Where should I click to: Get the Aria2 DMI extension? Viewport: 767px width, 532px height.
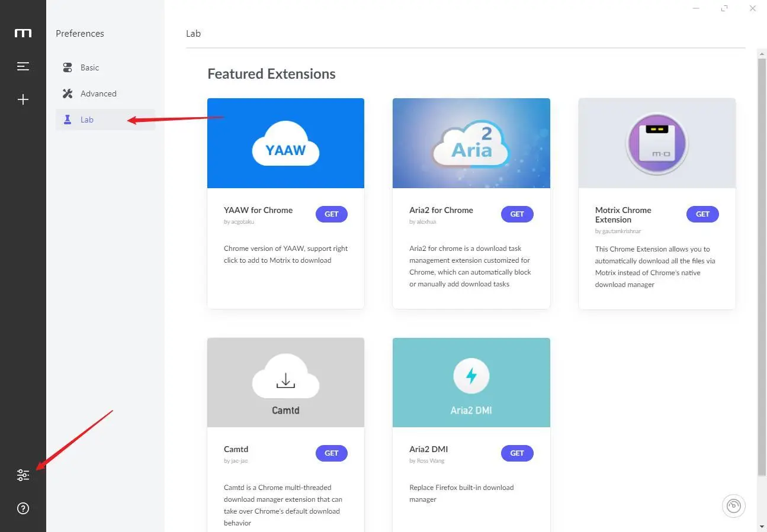coord(517,453)
